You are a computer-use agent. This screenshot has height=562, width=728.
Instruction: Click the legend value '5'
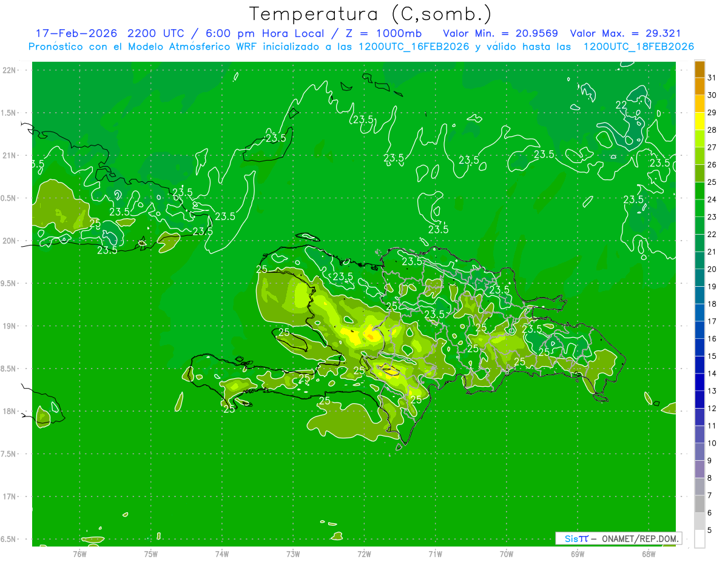point(710,530)
